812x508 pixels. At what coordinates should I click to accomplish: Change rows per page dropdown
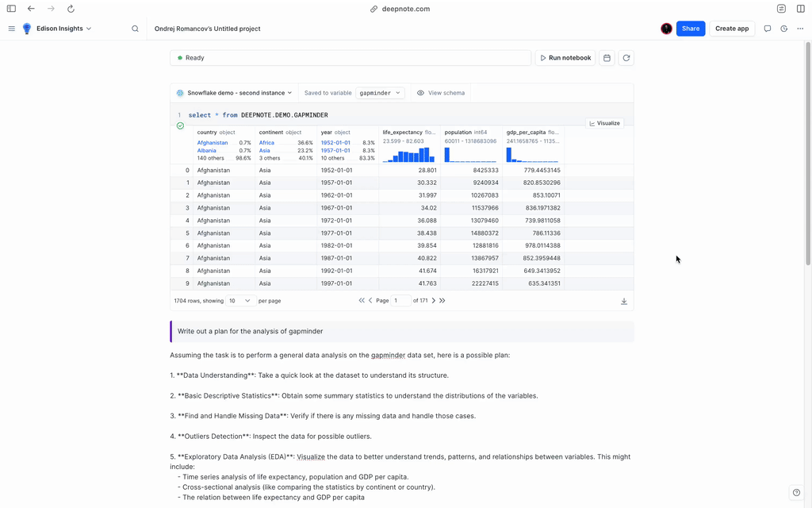(x=240, y=301)
